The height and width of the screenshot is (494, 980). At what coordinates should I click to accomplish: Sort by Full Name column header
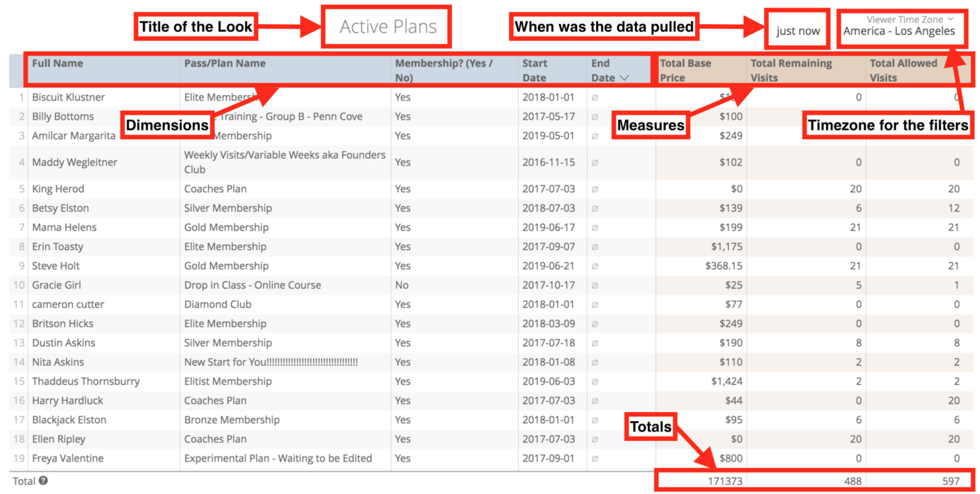coord(58,63)
